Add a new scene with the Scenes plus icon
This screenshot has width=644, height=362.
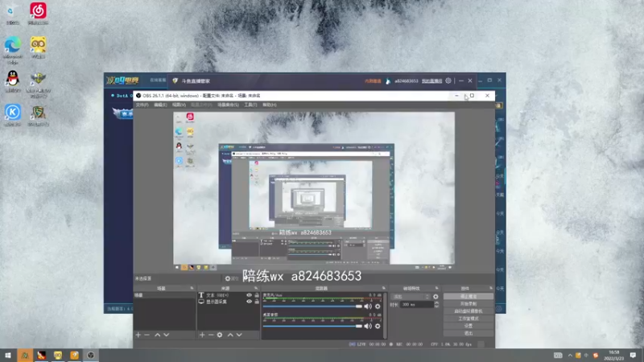138,335
